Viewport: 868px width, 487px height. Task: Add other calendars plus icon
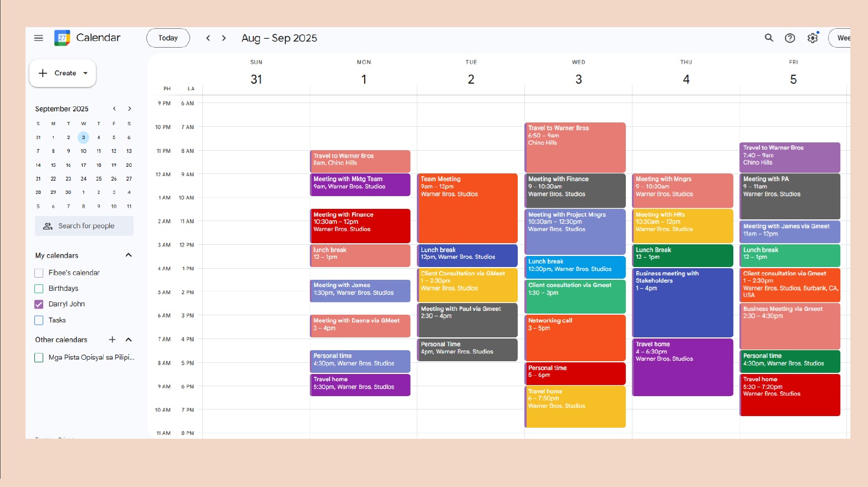(x=112, y=340)
